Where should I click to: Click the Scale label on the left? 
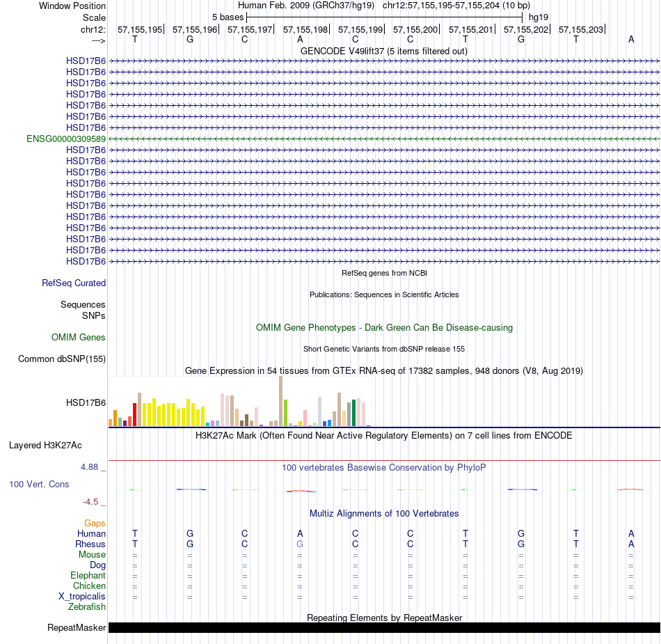pos(94,17)
